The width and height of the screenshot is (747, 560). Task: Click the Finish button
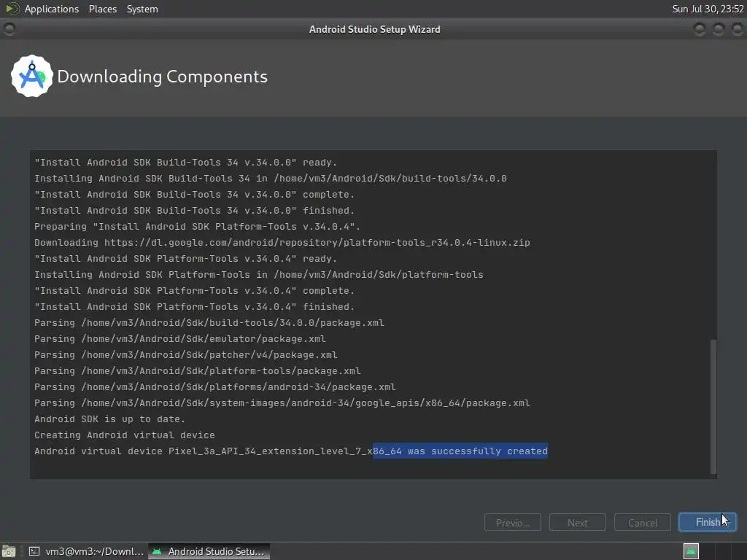click(708, 522)
